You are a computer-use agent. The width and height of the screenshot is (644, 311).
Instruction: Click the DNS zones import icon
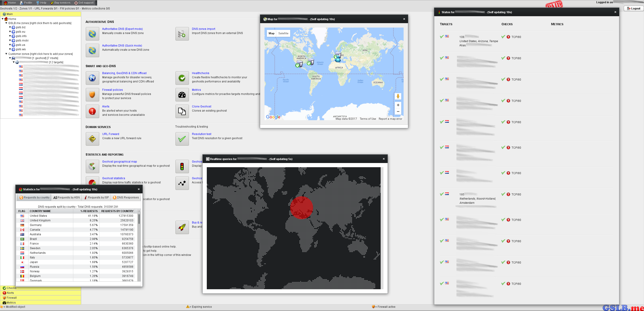click(x=182, y=34)
